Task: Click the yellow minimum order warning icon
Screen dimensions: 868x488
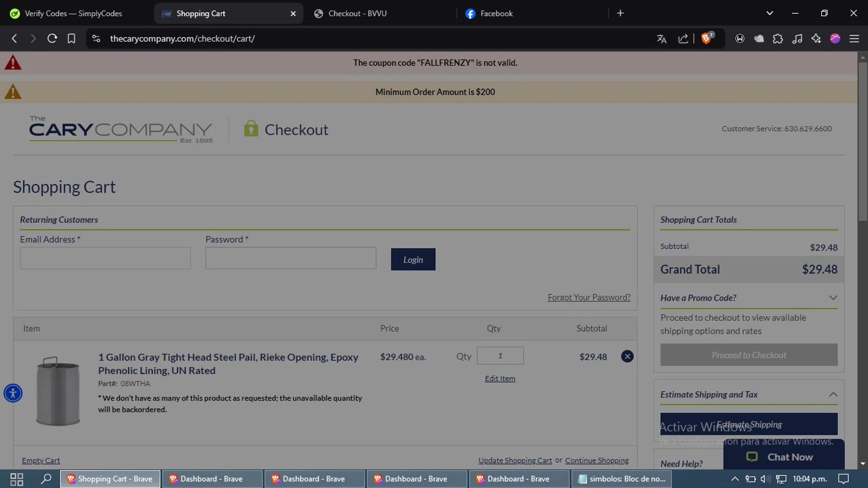Action: tap(13, 91)
